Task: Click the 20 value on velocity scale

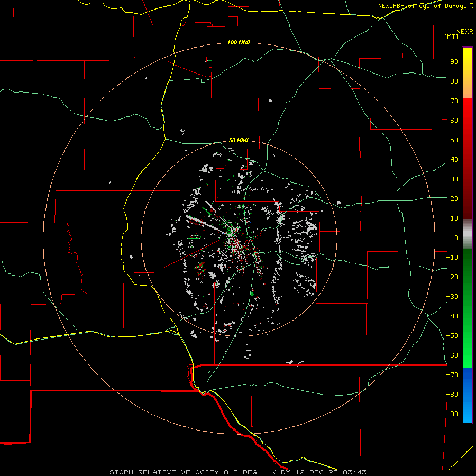Action: [x=454, y=199]
